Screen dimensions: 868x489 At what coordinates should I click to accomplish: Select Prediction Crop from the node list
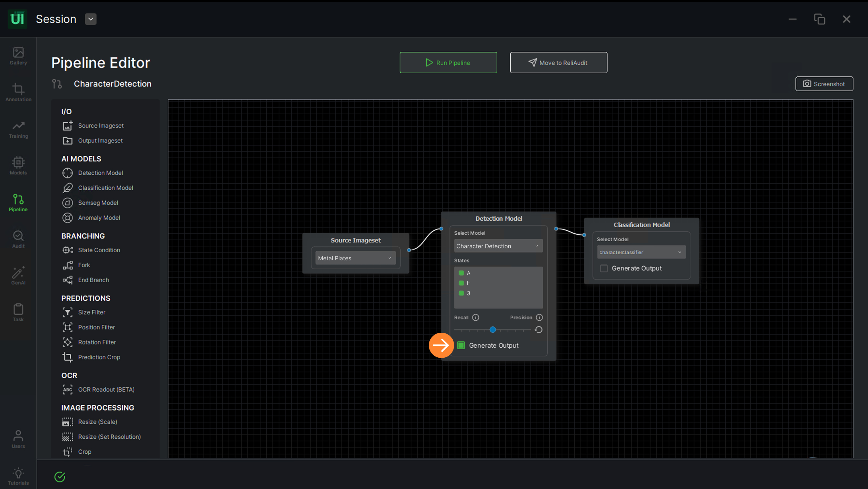99,357
